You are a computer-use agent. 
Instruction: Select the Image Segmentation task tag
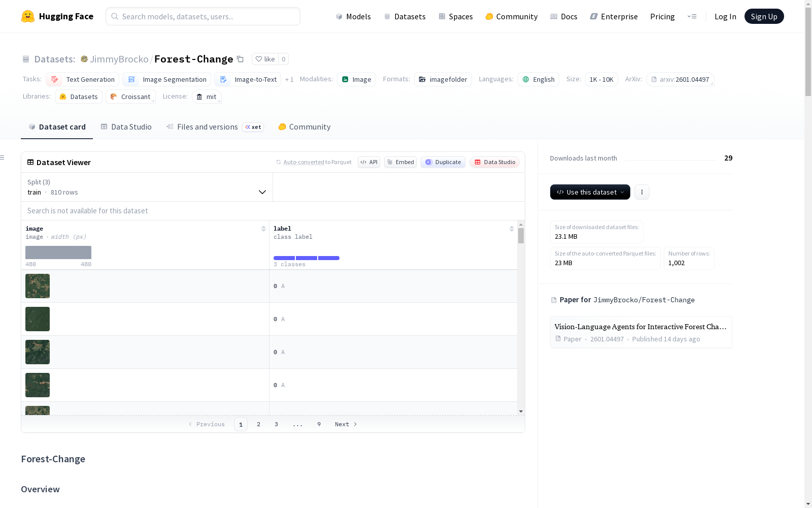(167, 79)
